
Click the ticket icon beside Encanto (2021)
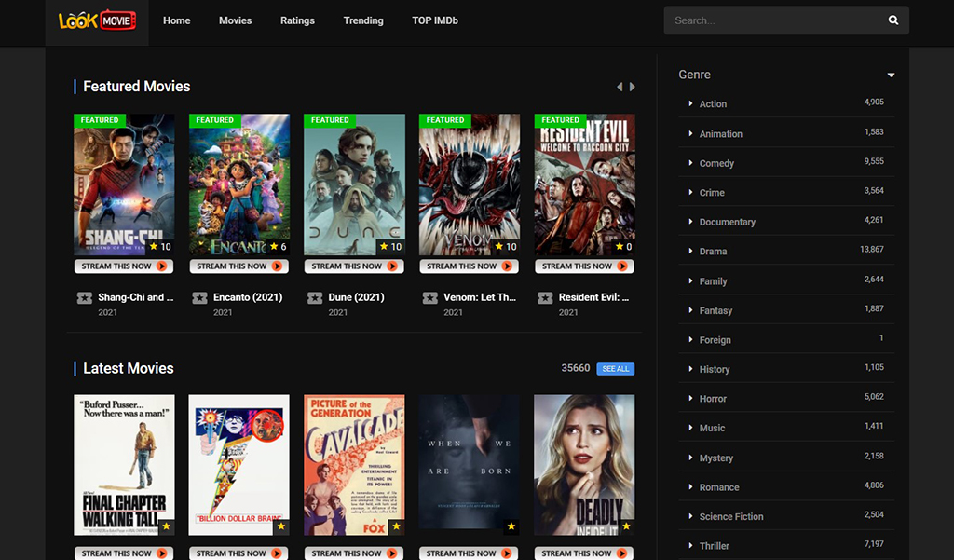coord(199,297)
